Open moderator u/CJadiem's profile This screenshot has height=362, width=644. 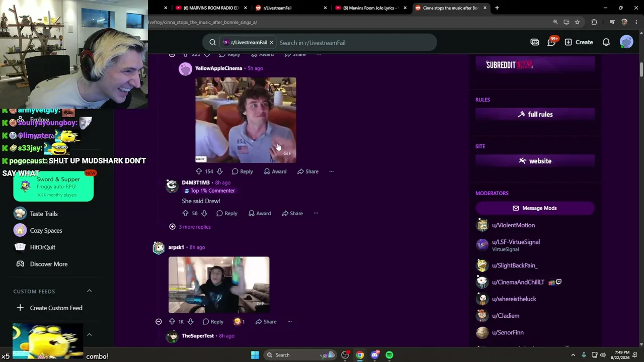505,316
